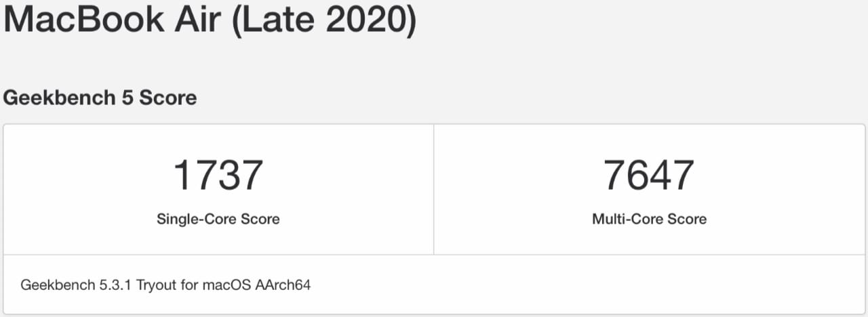Click the word AArch64 in the footer row

coord(283,284)
